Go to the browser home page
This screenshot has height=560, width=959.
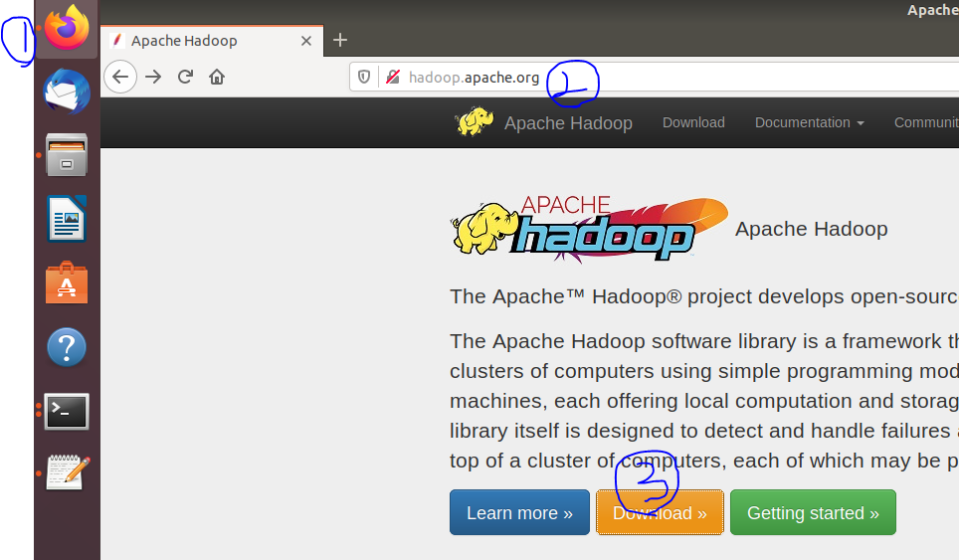tap(217, 77)
